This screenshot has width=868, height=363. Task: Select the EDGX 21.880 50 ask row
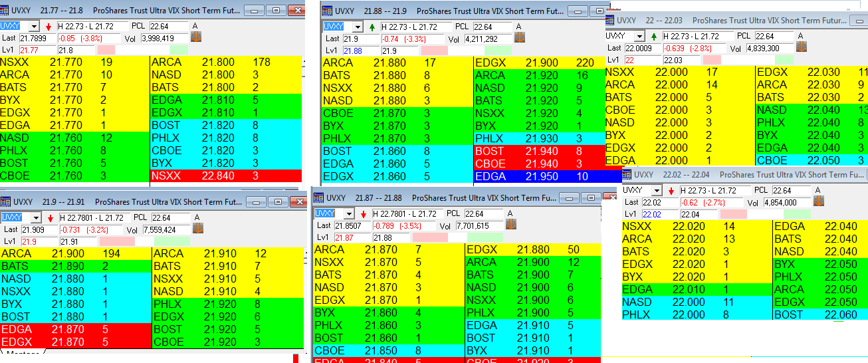tap(533, 249)
